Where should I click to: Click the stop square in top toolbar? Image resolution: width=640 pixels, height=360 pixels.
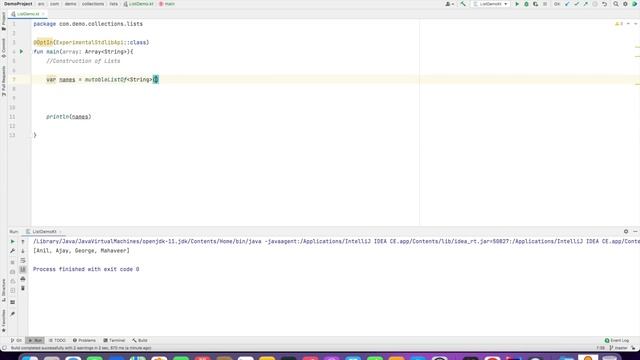click(x=545, y=4)
